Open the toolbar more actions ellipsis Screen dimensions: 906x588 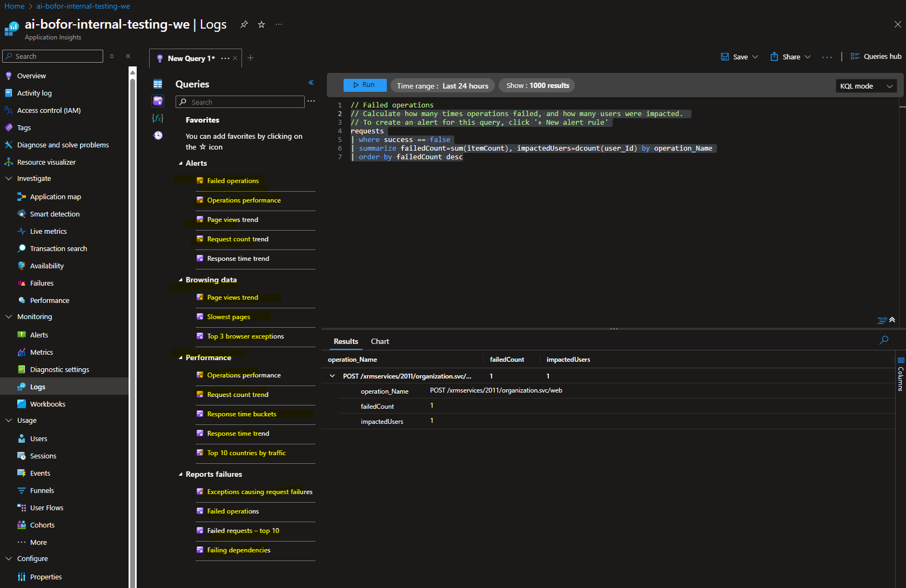pos(827,57)
